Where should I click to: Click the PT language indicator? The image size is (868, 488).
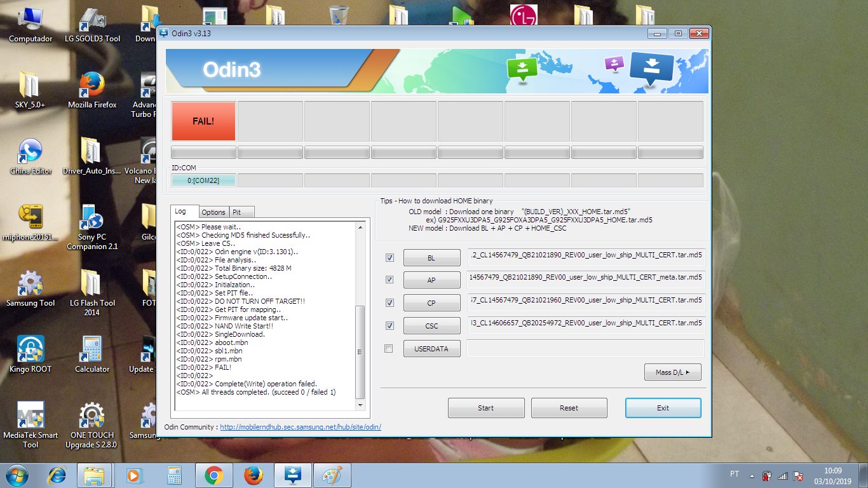click(x=735, y=475)
